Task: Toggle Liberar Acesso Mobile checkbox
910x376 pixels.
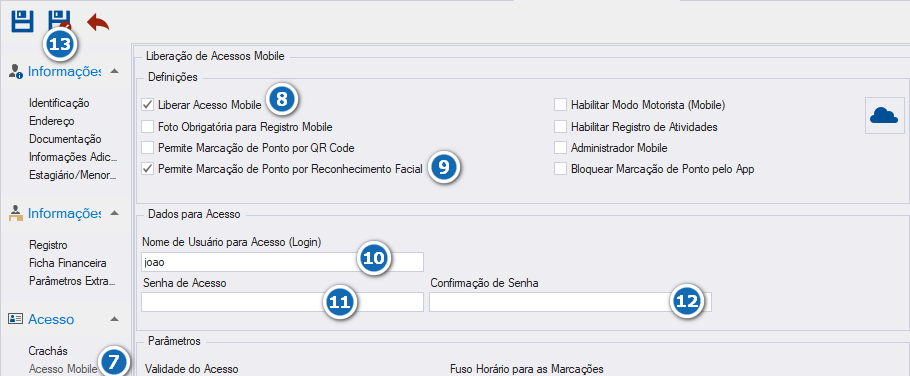Action: click(147, 105)
